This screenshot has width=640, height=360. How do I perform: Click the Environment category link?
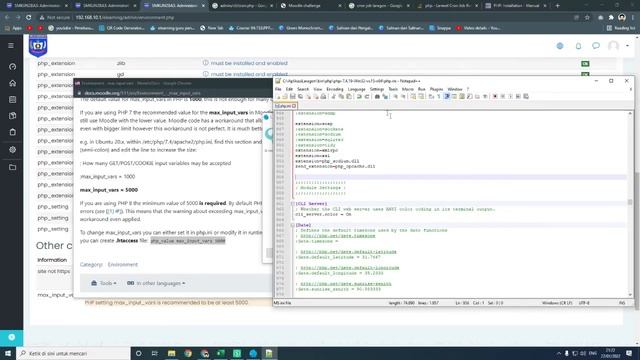click(x=122, y=264)
